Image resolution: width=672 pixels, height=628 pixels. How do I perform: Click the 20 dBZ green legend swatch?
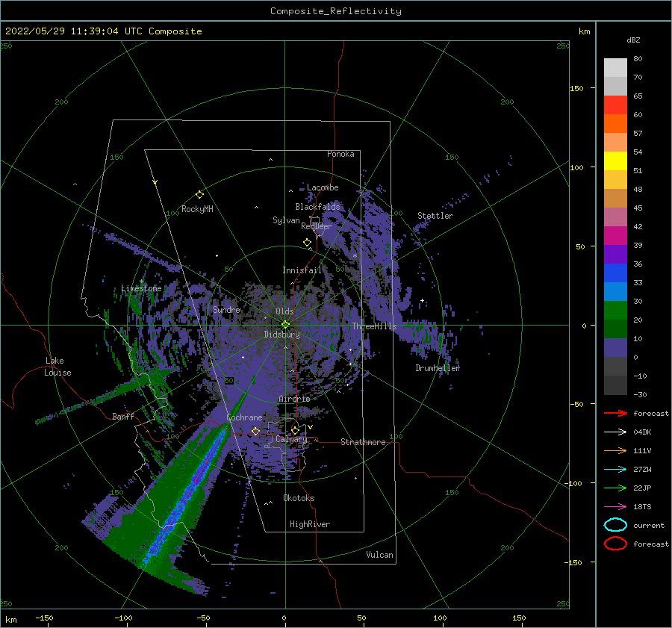point(615,311)
